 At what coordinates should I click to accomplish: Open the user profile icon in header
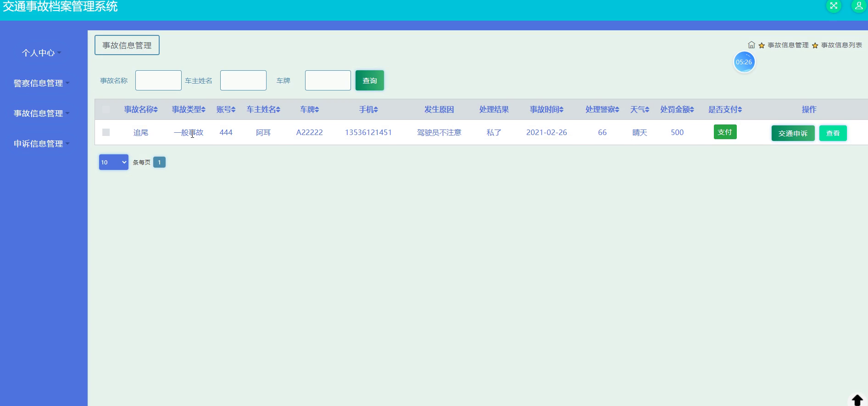tap(858, 6)
